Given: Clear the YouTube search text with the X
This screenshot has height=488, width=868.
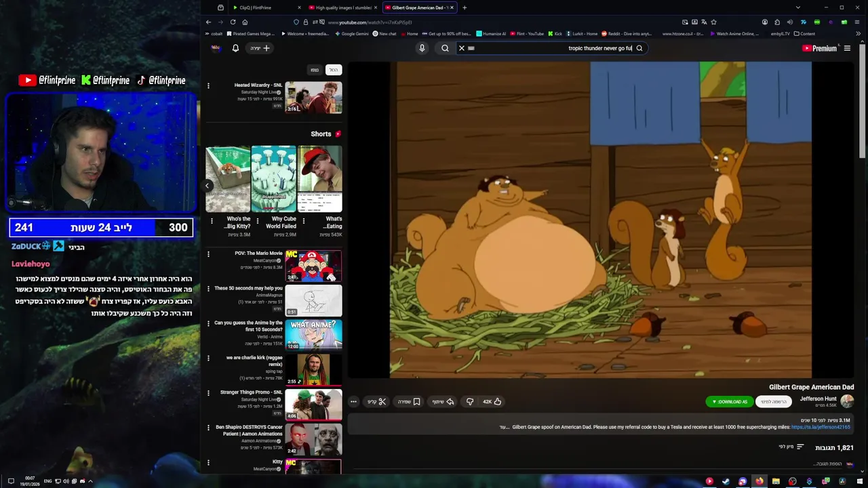Looking at the screenshot, I should point(462,48).
